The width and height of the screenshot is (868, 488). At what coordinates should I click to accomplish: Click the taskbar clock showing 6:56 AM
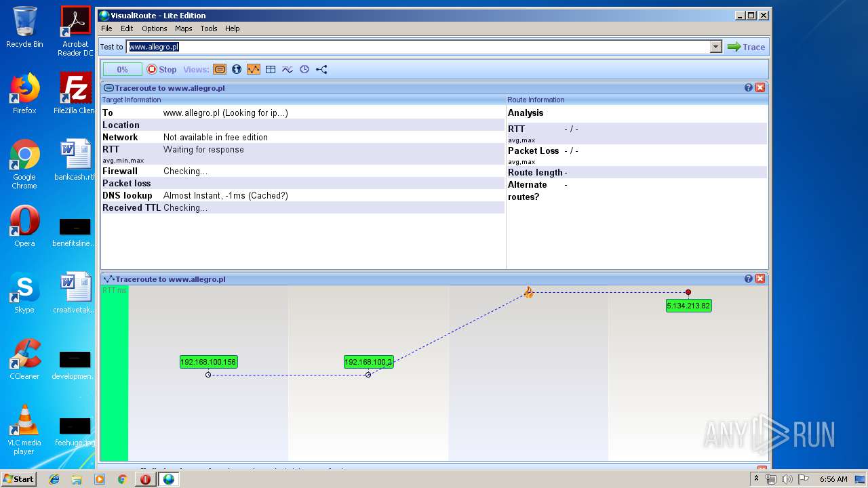833,479
